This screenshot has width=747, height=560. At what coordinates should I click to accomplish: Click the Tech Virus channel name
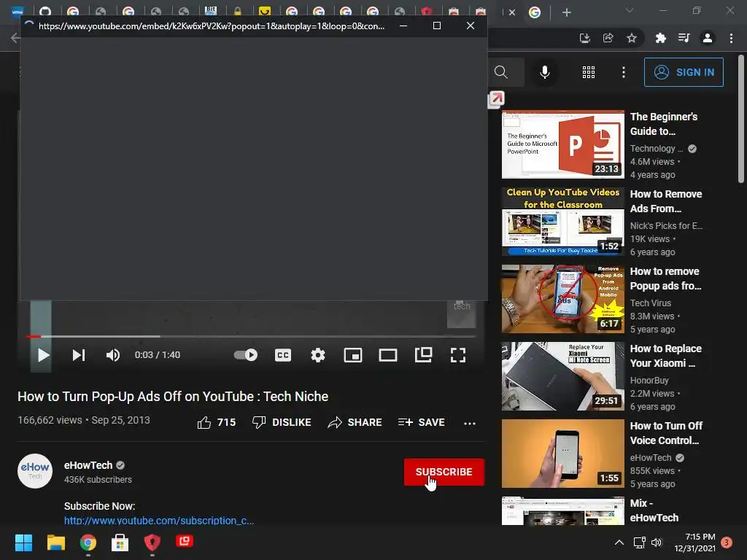point(650,303)
